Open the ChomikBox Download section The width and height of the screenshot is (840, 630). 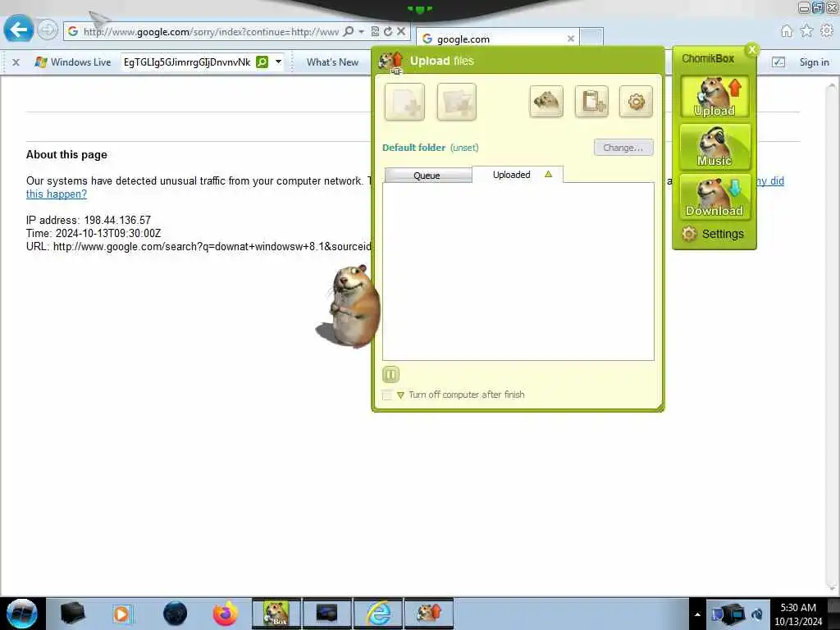pos(714,197)
